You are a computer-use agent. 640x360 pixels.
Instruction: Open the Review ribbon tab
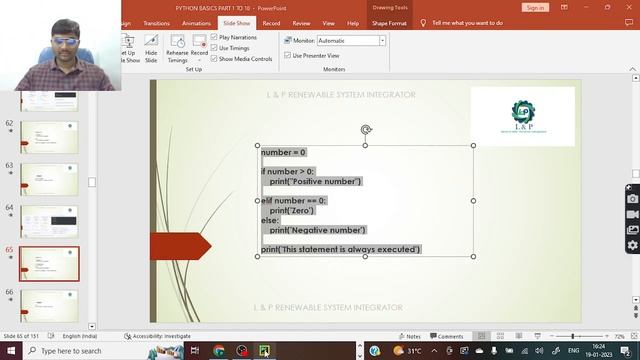tap(301, 23)
